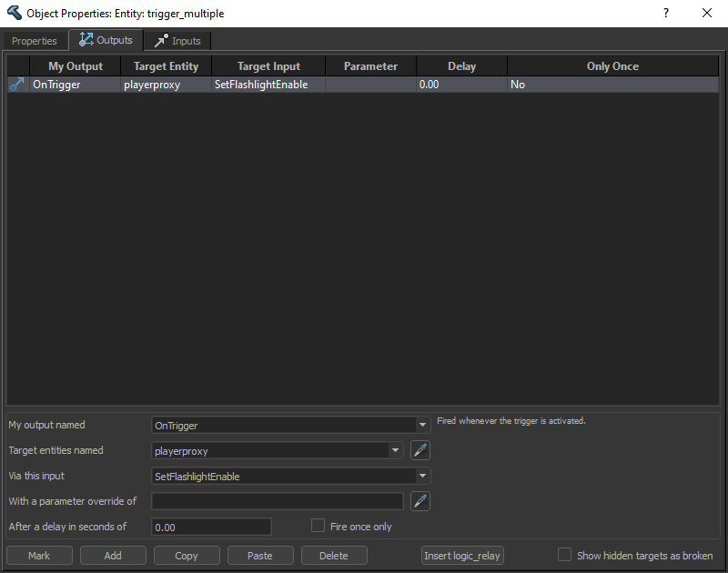Sort by My Output column header
Image resolution: width=728 pixels, height=573 pixels.
click(76, 65)
